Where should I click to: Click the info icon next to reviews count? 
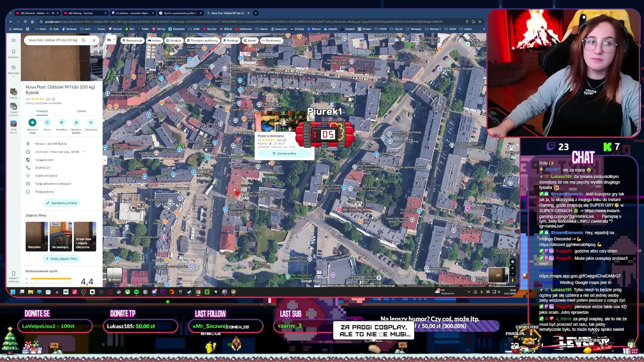click(54, 99)
